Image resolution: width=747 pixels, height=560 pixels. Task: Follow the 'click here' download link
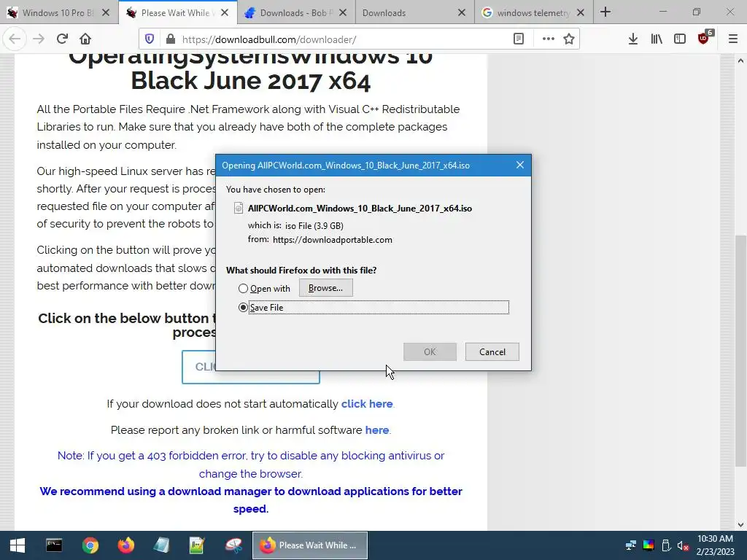coord(367,404)
